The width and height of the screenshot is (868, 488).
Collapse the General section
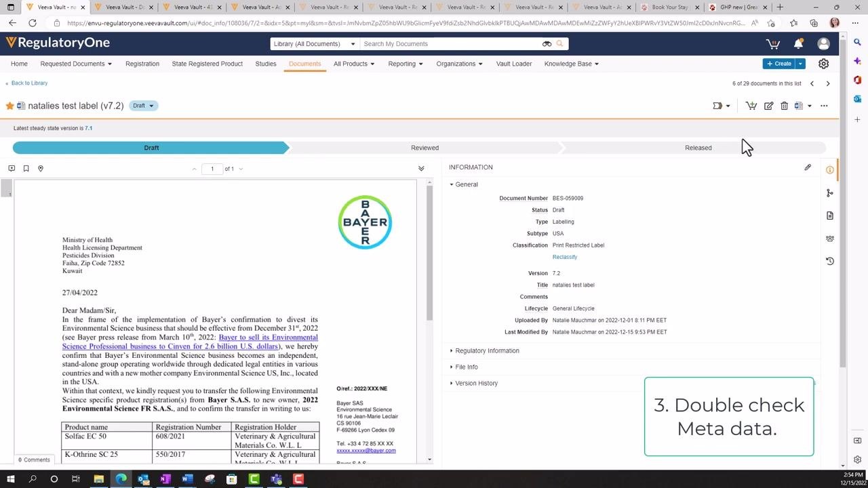click(x=463, y=184)
